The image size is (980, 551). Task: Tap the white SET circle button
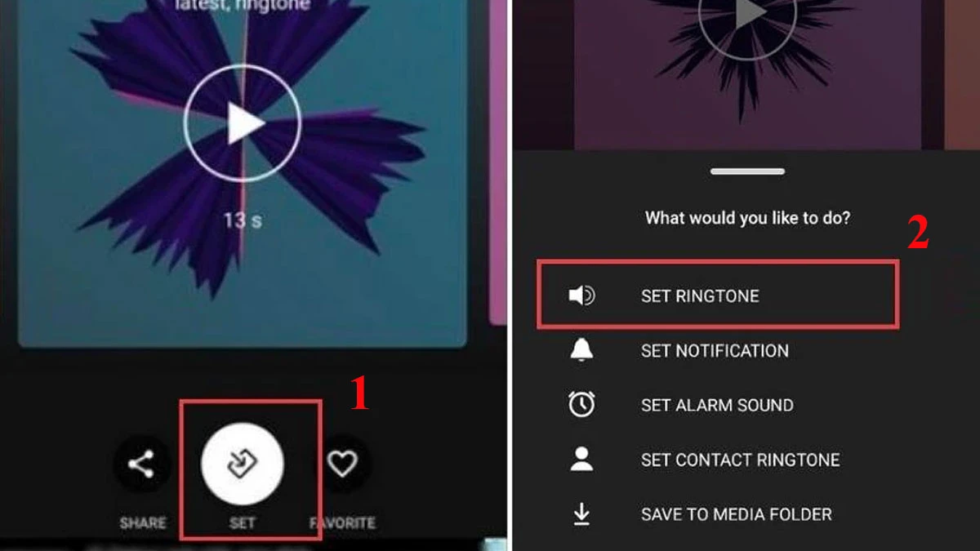tap(242, 464)
